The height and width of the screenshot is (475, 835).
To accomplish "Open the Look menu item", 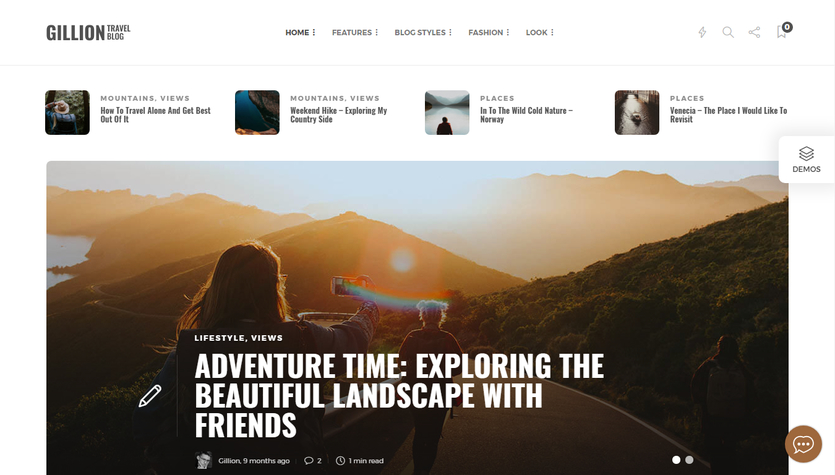I will 539,32.
